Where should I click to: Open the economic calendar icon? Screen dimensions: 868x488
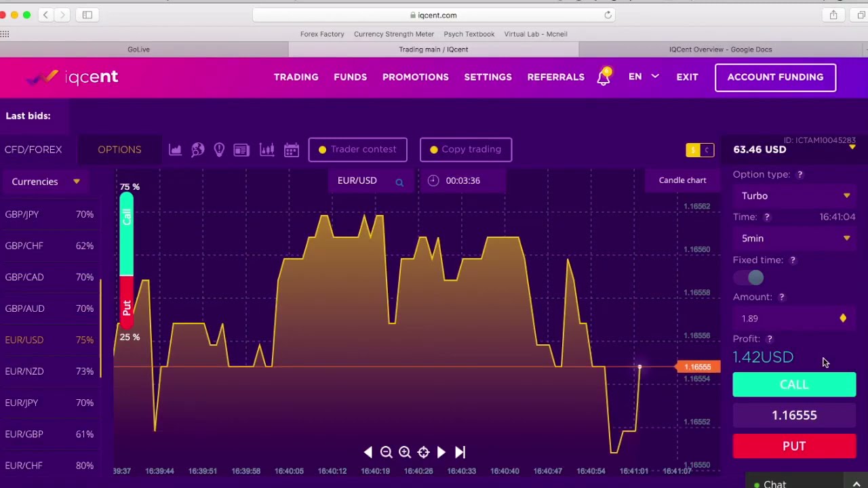click(292, 149)
